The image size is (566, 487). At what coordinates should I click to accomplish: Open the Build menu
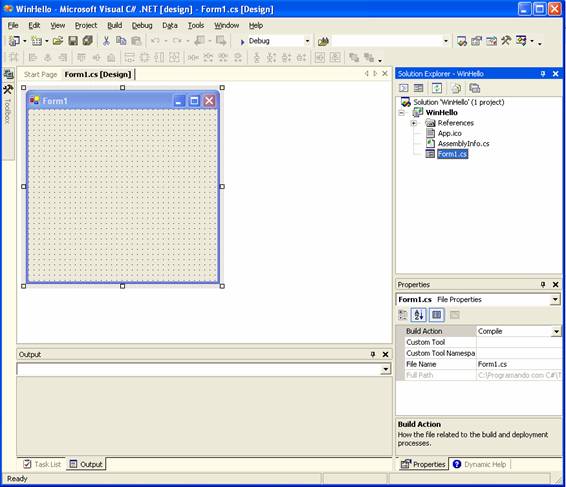(x=115, y=25)
